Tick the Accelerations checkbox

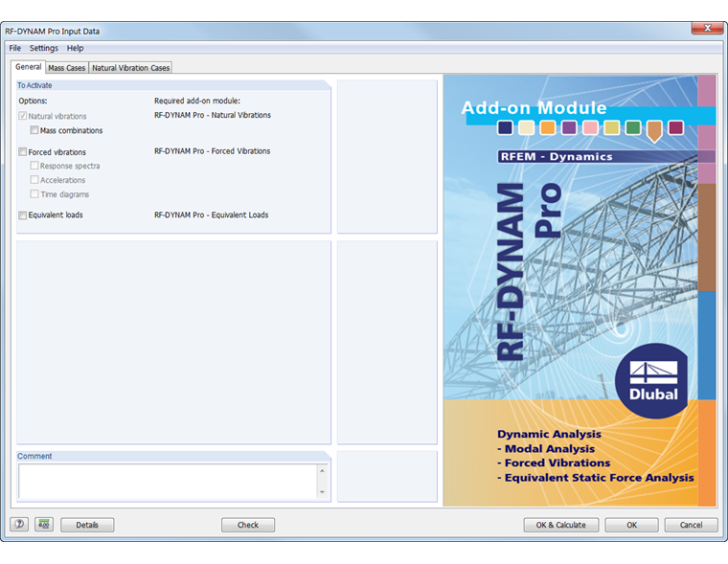pos(34,180)
